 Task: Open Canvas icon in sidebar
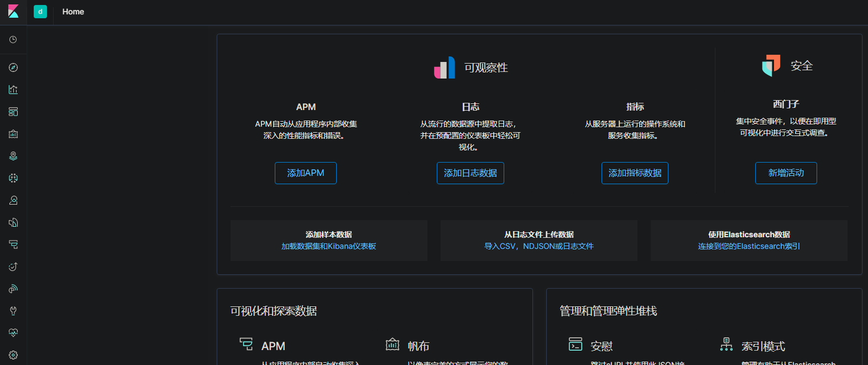[x=13, y=134]
